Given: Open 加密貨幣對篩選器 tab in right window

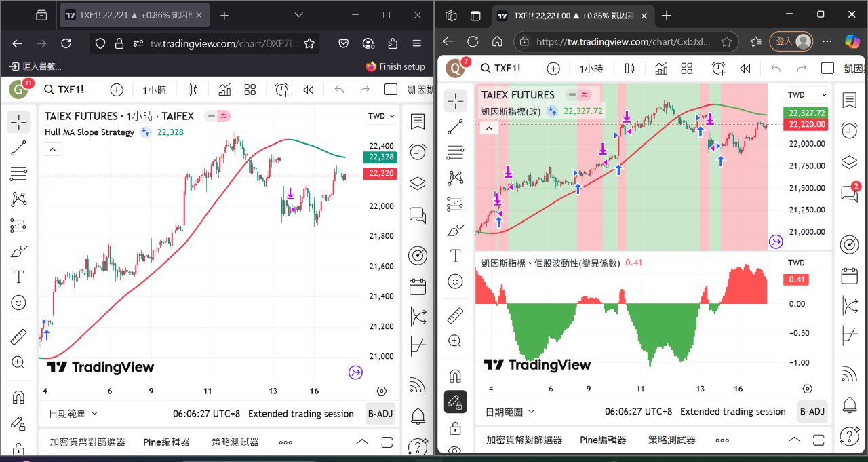Looking at the screenshot, I should point(524,440).
